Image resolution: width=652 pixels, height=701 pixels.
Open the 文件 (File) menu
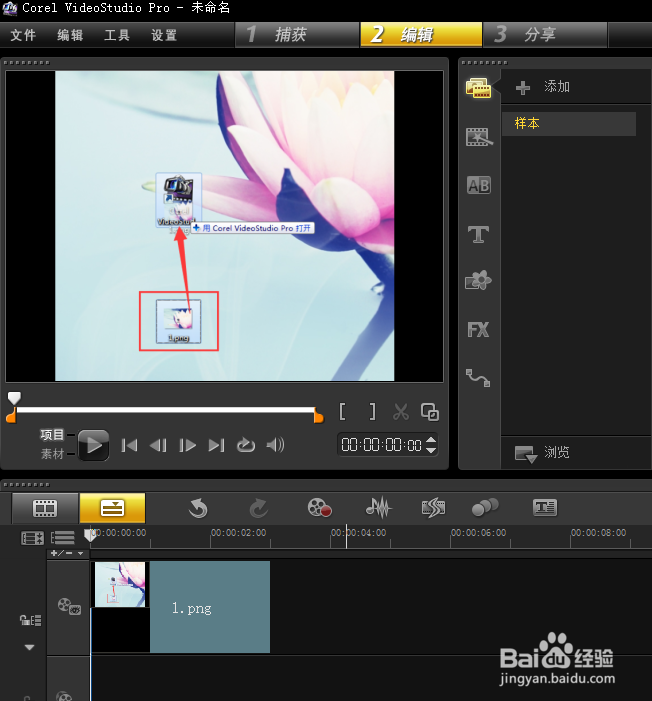point(23,35)
